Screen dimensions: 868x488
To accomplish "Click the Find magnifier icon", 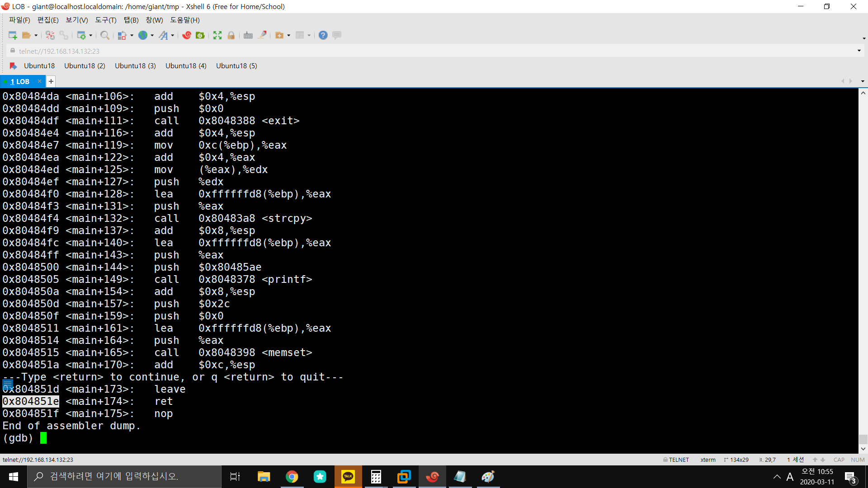I will [104, 35].
